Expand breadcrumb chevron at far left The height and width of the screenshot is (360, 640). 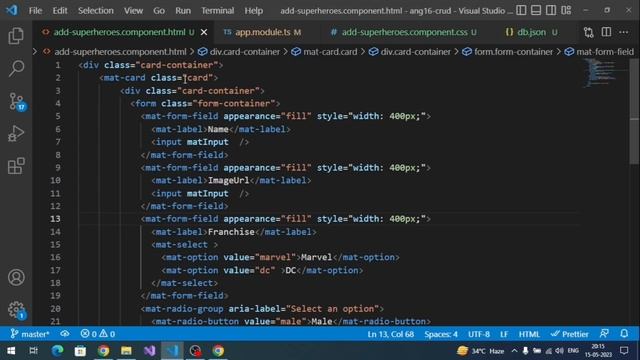pos(35,52)
